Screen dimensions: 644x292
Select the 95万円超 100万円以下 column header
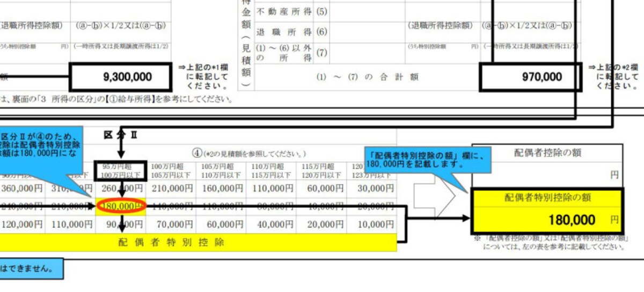pyautogui.click(x=121, y=171)
